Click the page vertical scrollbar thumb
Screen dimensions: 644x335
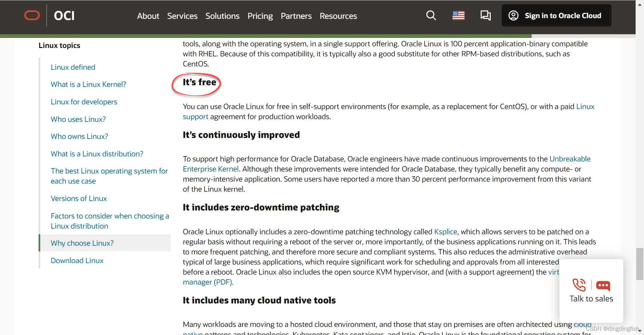pyautogui.click(x=640, y=264)
